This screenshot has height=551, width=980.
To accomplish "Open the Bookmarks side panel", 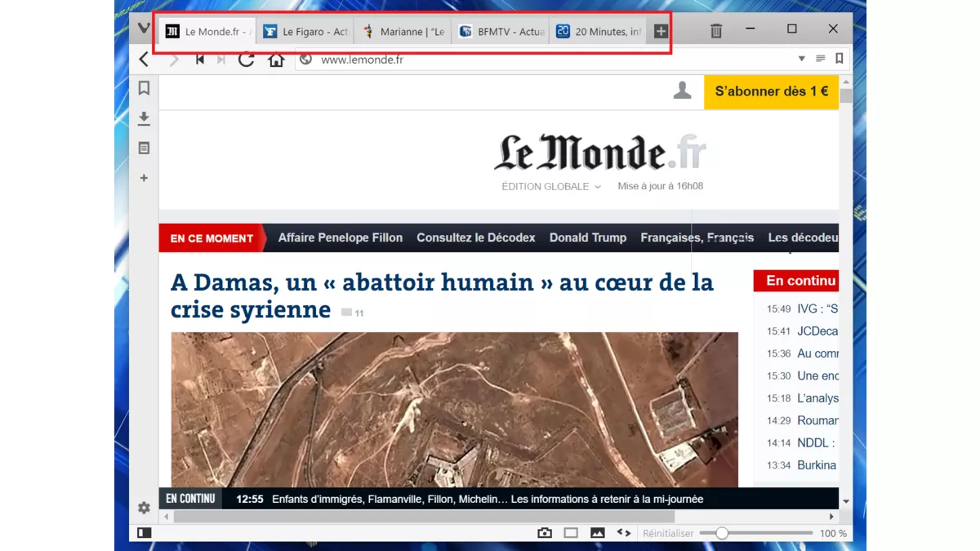I will click(x=144, y=88).
